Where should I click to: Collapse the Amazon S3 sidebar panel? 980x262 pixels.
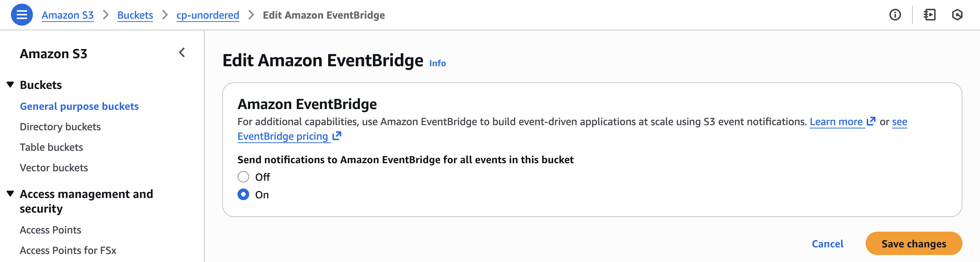click(x=182, y=52)
